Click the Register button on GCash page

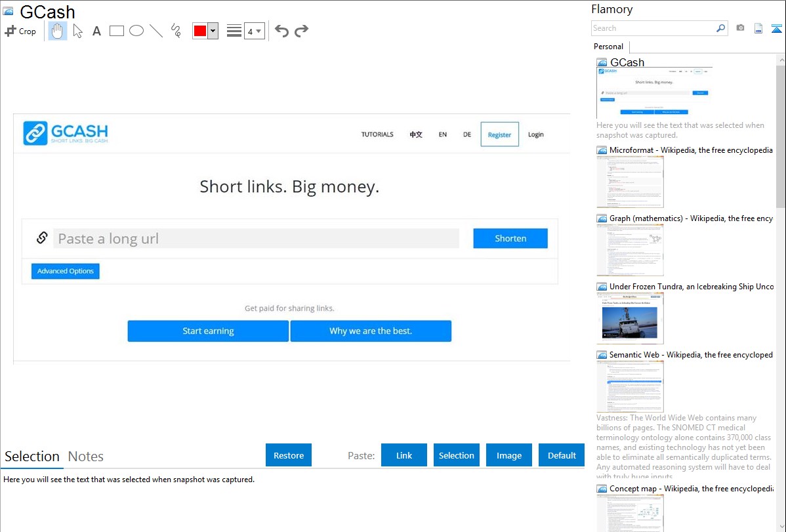click(500, 134)
